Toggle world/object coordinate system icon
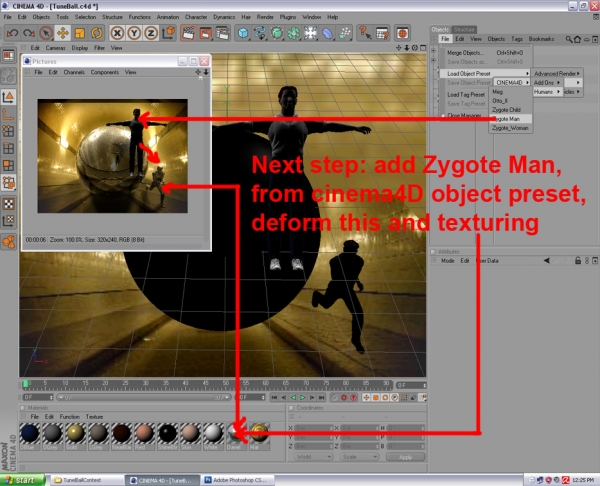 point(168,33)
